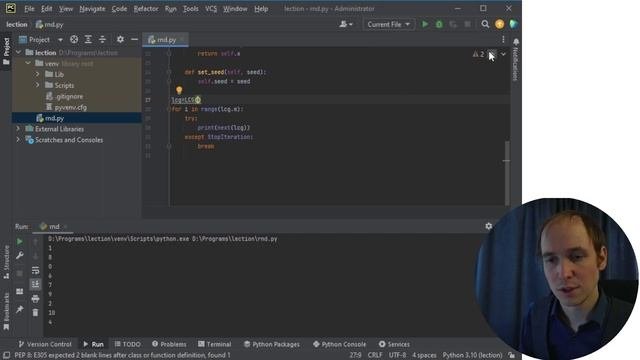The height and width of the screenshot is (360, 640).
Task: Click Python 3.10 (lection) interpreter in status bar
Action: coord(472,355)
